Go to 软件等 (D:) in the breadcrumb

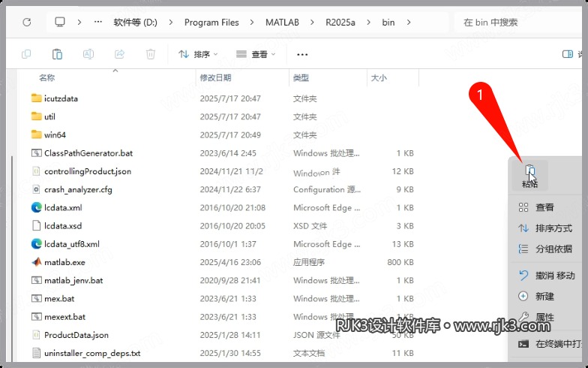point(135,23)
